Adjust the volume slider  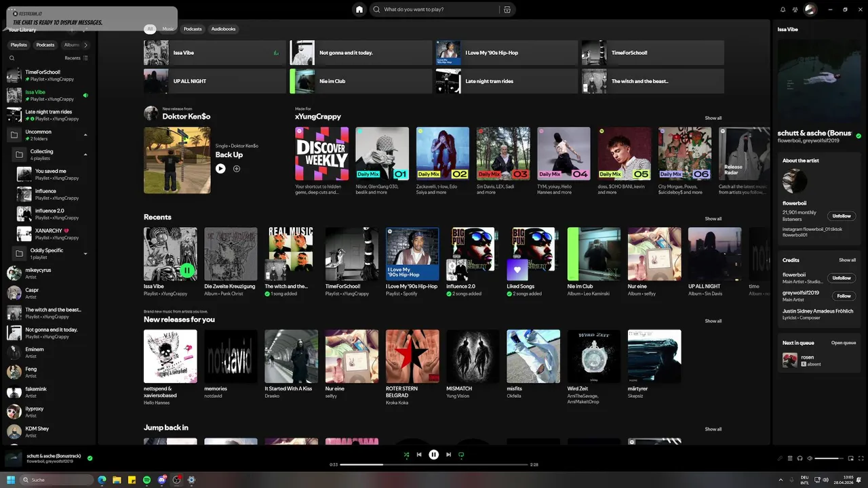827,459
